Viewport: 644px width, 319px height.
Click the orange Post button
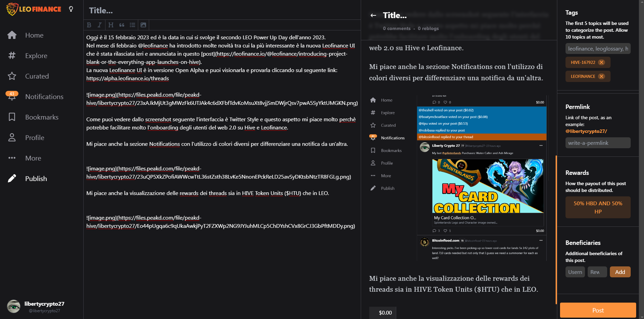tap(598, 310)
